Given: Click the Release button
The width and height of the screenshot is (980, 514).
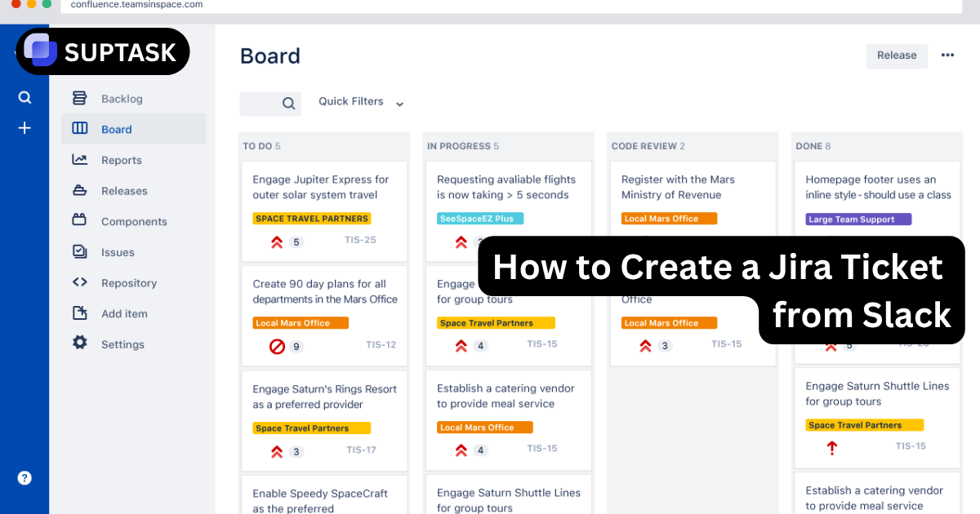Looking at the screenshot, I should tap(897, 55).
